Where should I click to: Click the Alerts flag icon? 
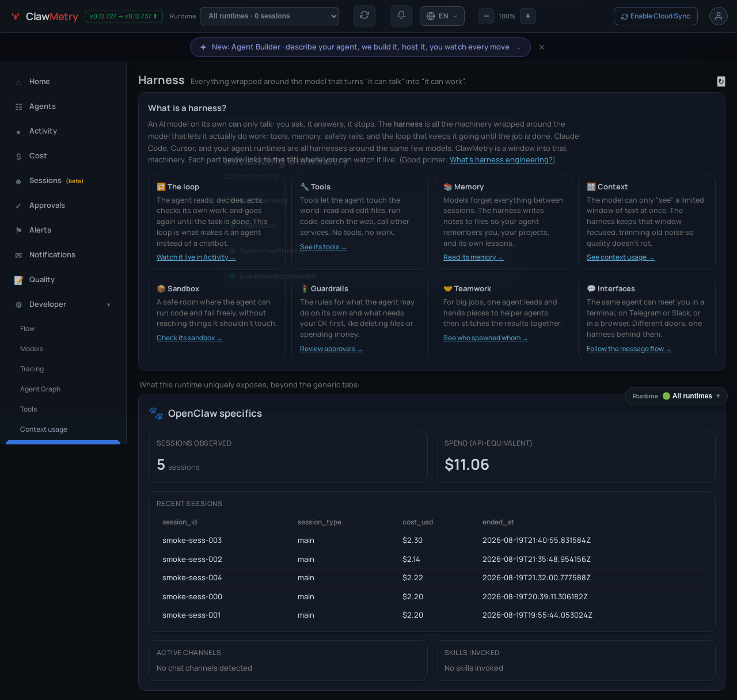(x=18, y=231)
